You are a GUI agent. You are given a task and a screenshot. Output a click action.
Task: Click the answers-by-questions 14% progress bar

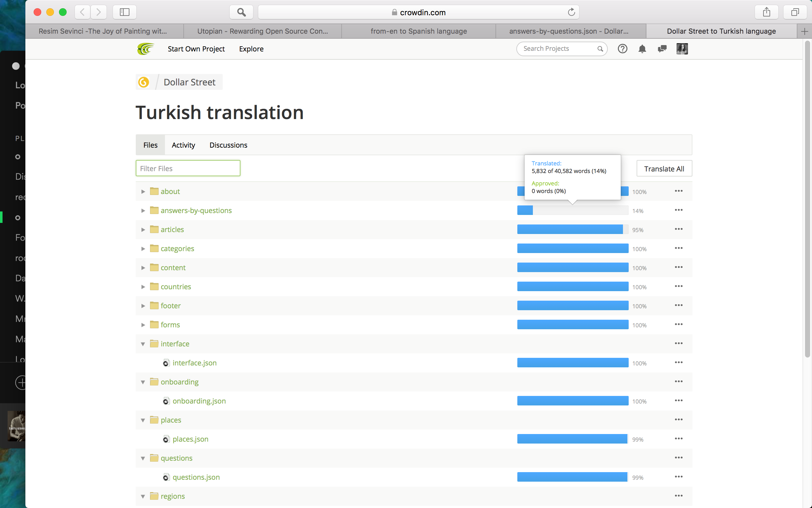[573, 210]
